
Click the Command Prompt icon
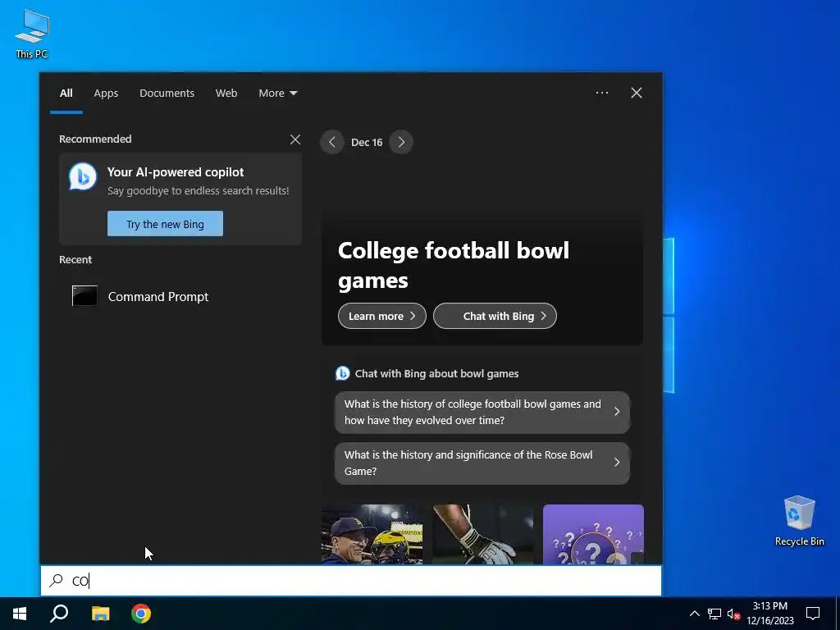point(84,295)
